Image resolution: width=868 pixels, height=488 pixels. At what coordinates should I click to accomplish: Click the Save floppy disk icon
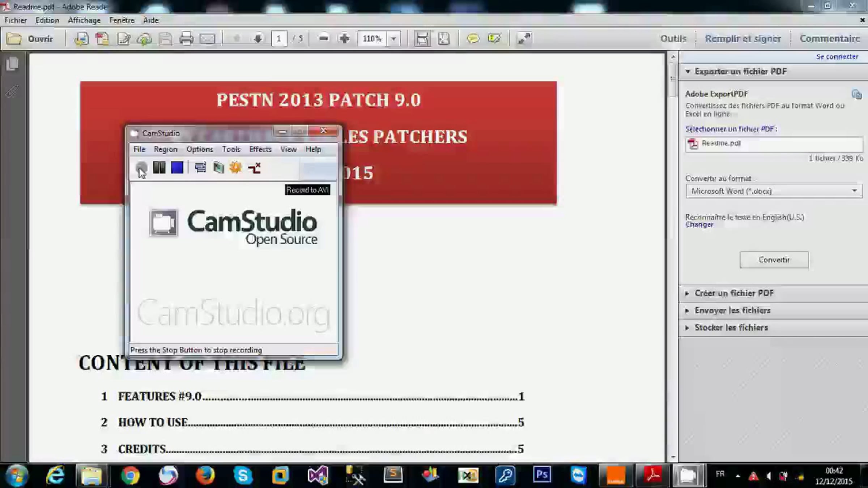(165, 39)
